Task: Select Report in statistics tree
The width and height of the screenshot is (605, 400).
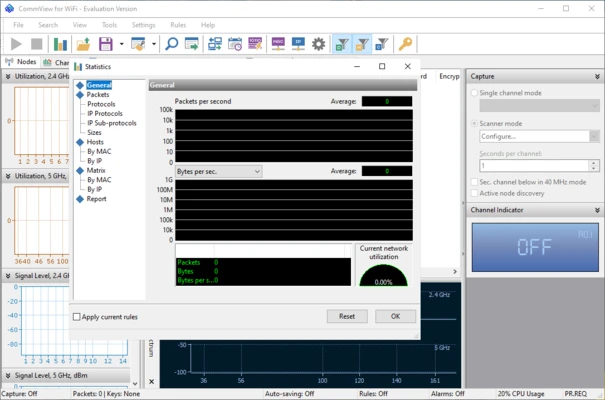Action: click(x=96, y=199)
